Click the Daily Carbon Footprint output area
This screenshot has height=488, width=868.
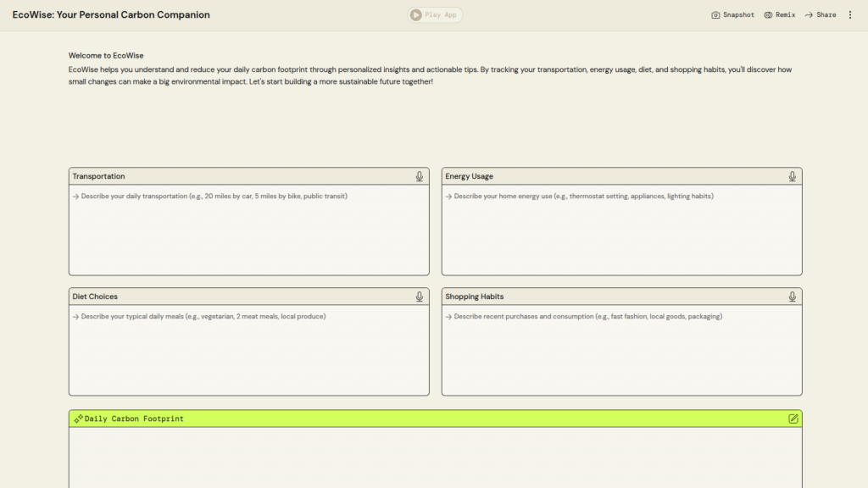click(435, 457)
